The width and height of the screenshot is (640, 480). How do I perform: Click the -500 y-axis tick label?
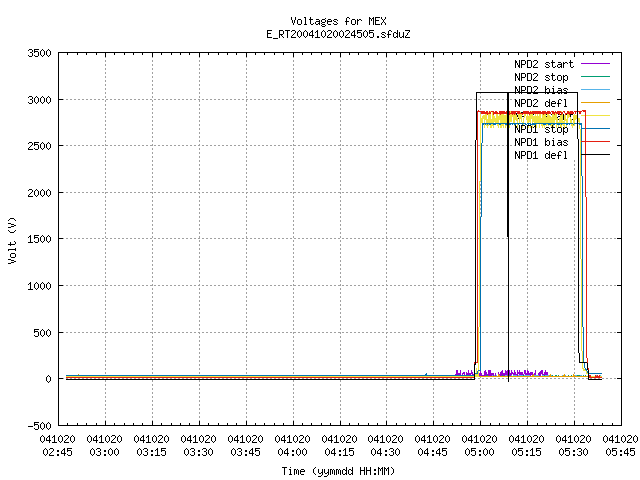[39, 426]
